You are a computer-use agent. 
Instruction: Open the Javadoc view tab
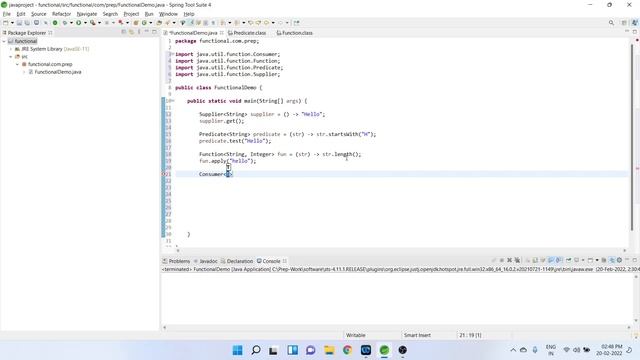pos(206,261)
